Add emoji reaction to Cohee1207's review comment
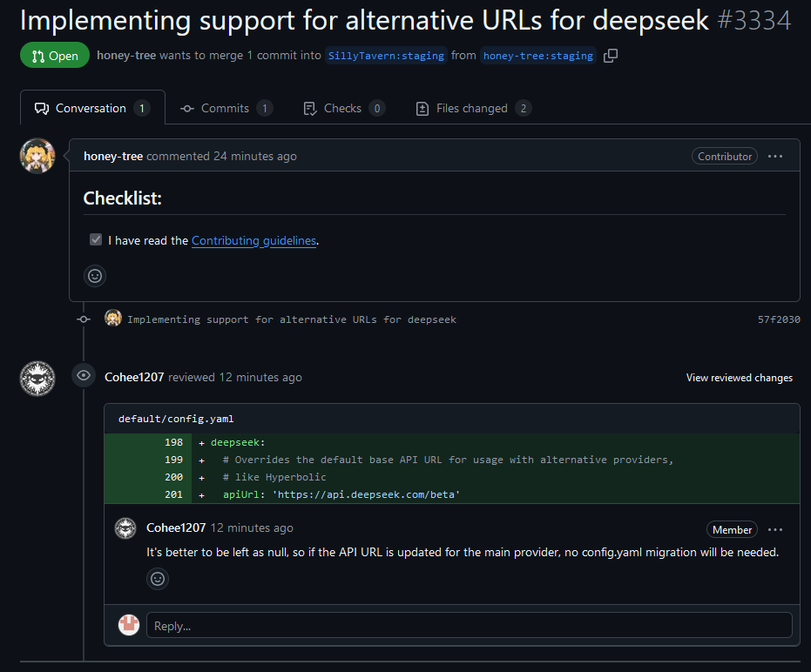The image size is (811, 672). pyautogui.click(x=158, y=579)
